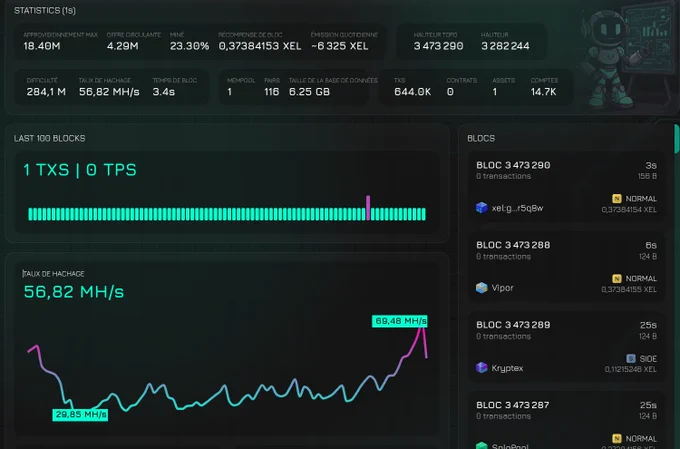Click the 156 B block size
This screenshot has width=680, height=449.
tap(647, 176)
